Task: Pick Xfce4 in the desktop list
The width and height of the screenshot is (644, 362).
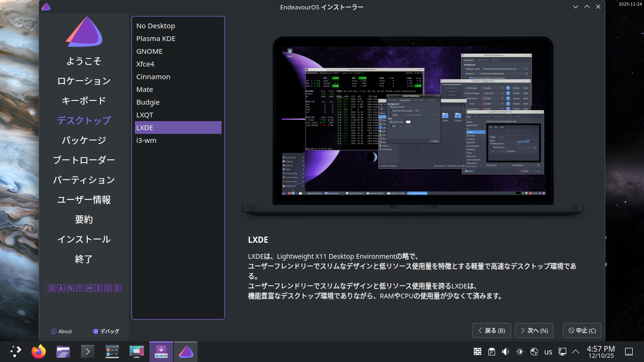Action: [x=145, y=64]
